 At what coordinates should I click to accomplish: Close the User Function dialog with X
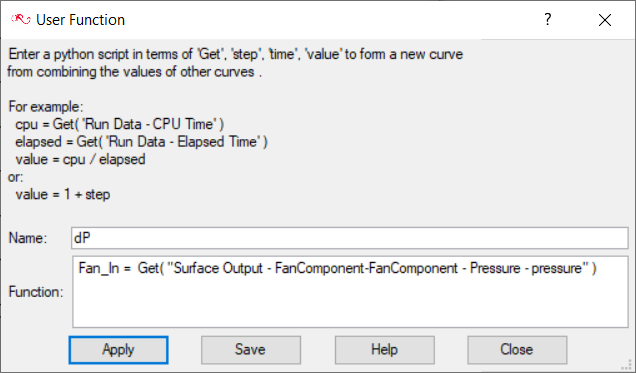point(605,20)
